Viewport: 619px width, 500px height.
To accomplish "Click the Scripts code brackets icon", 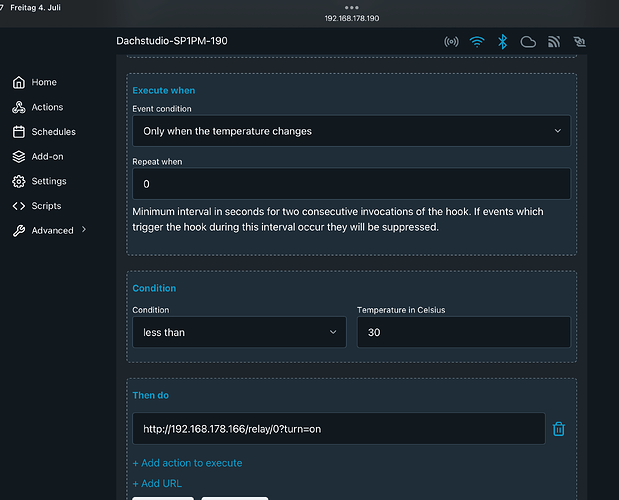I will coord(19,206).
